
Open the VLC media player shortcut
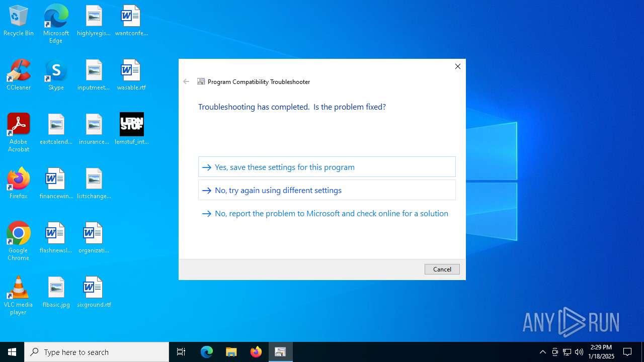click(x=19, y=296)
